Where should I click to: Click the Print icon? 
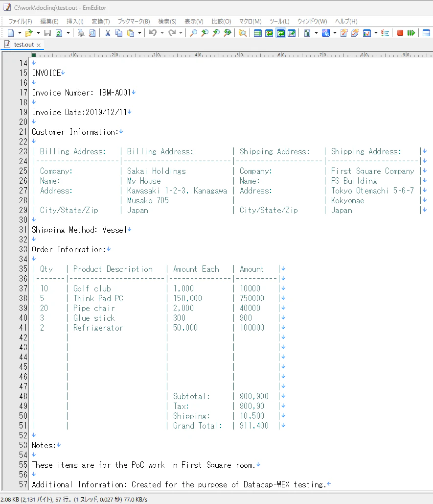81,33
